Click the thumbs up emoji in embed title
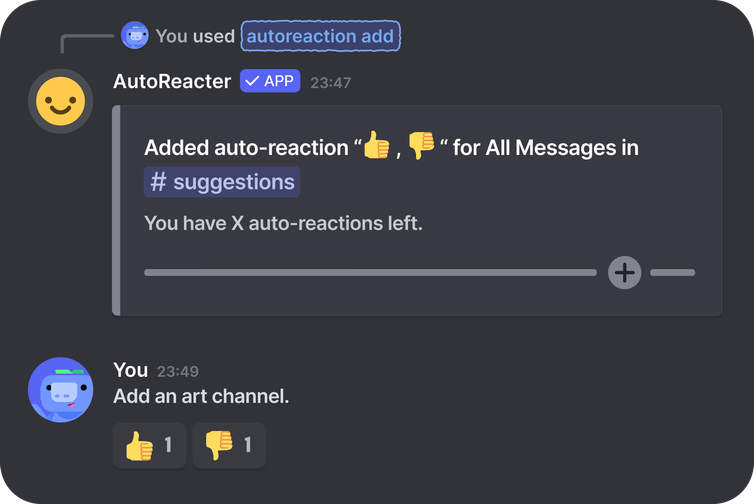Viewport: 754px width, 504px height. (377, 147)
